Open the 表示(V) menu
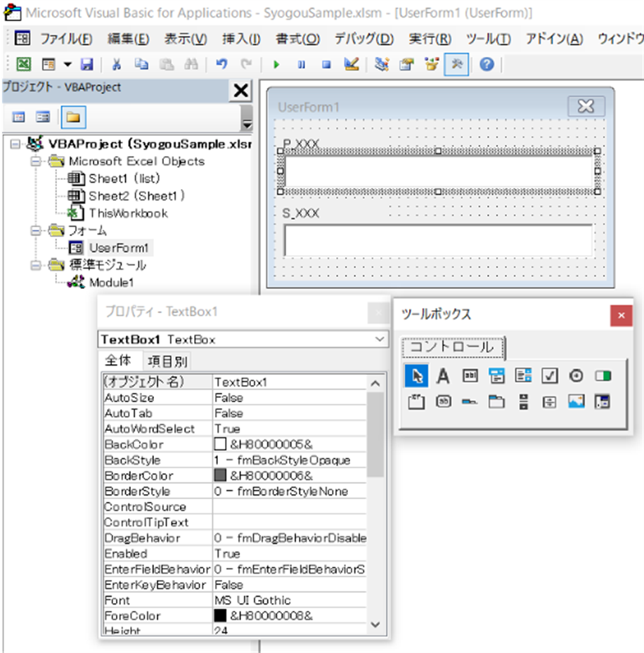Image resolution: width=644 pixels, height=653 pixels. [186, 39]
